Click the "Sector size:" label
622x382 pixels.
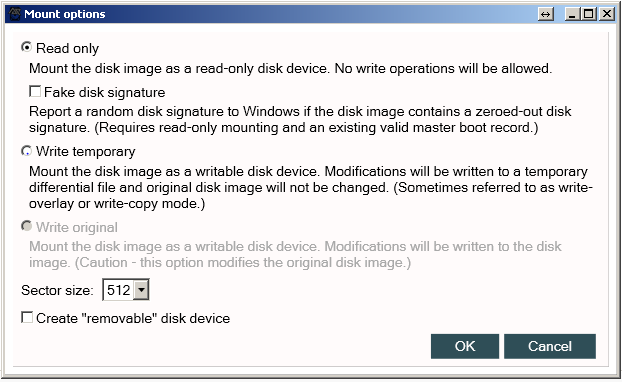click(x=57, y=290)
